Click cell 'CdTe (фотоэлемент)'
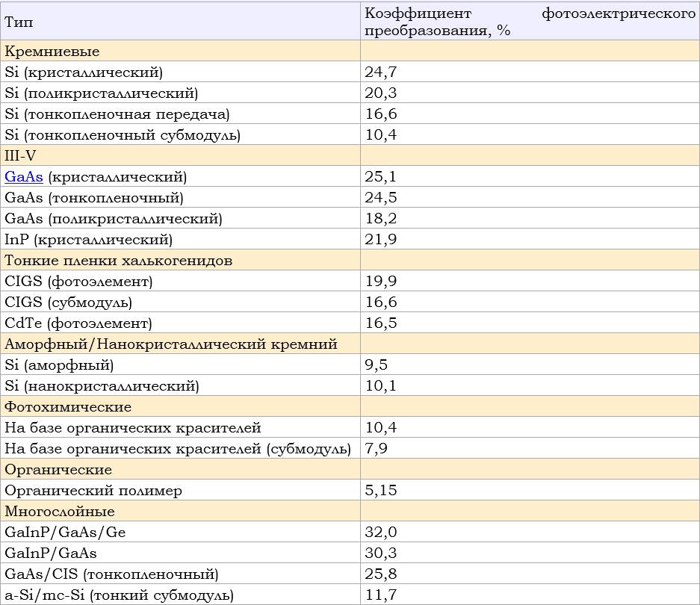700x605 pixels. (x=180, y=323)
